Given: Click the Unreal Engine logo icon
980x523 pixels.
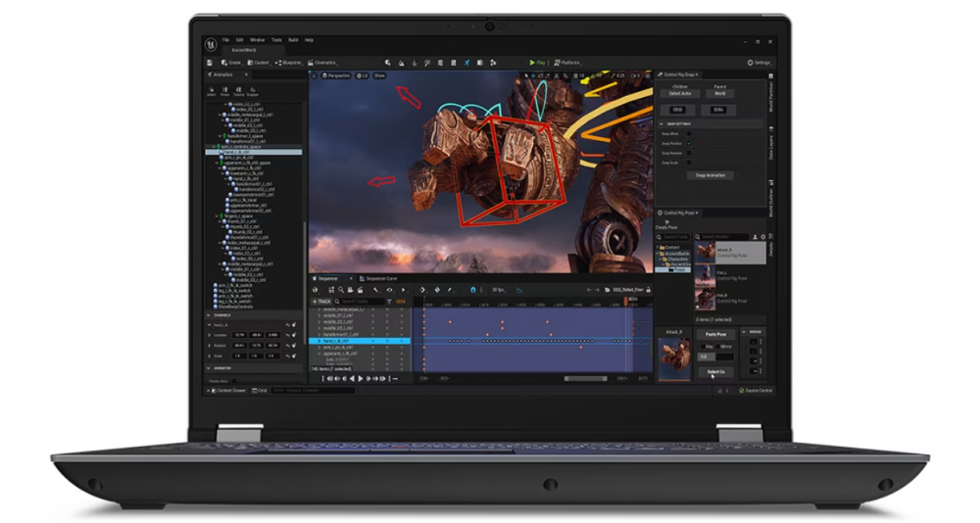Looking at the screenshot, I should 212,43.
